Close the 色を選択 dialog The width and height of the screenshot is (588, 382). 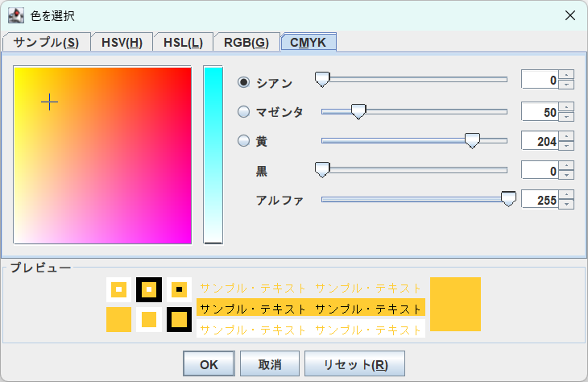click(570, 15)
